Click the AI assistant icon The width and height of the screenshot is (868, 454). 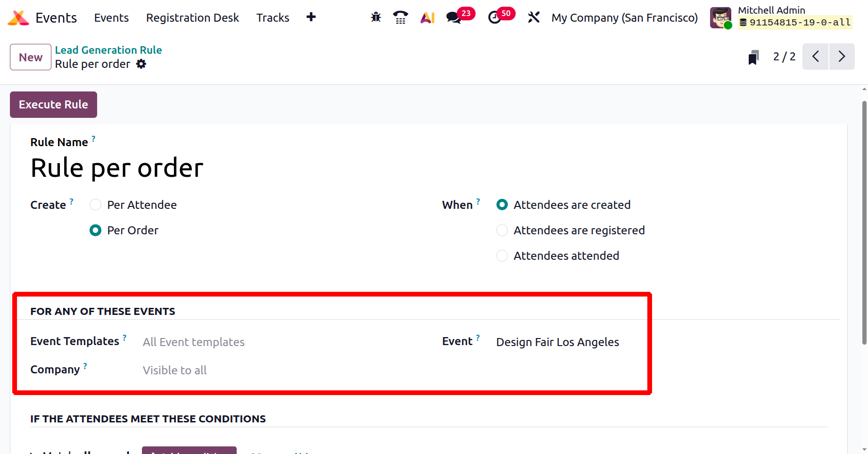(x=427, y=18)
